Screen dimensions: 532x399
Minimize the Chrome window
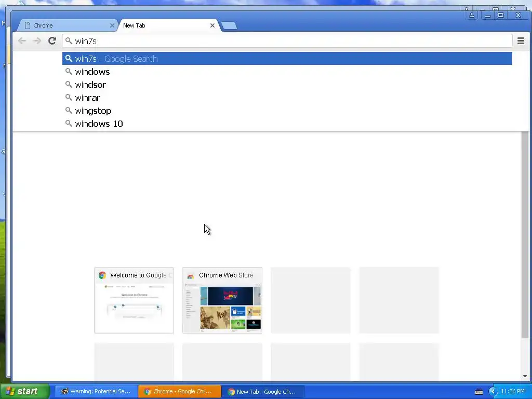(x=487, y=15)
